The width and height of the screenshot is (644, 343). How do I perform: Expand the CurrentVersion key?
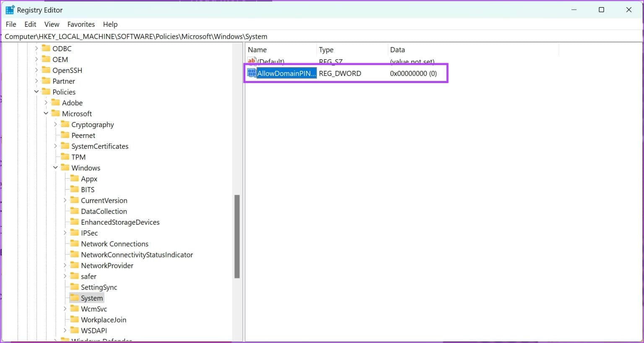coord(65,200)
